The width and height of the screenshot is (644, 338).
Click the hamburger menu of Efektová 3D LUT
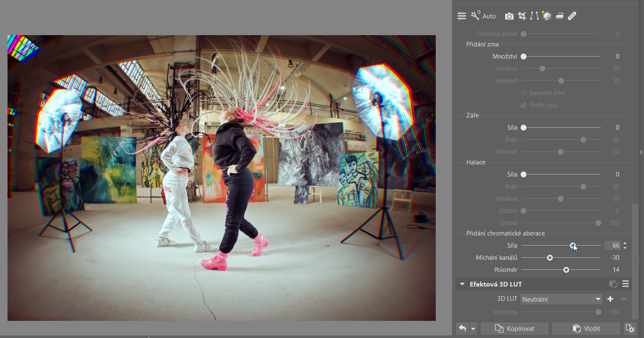point(626,284)
